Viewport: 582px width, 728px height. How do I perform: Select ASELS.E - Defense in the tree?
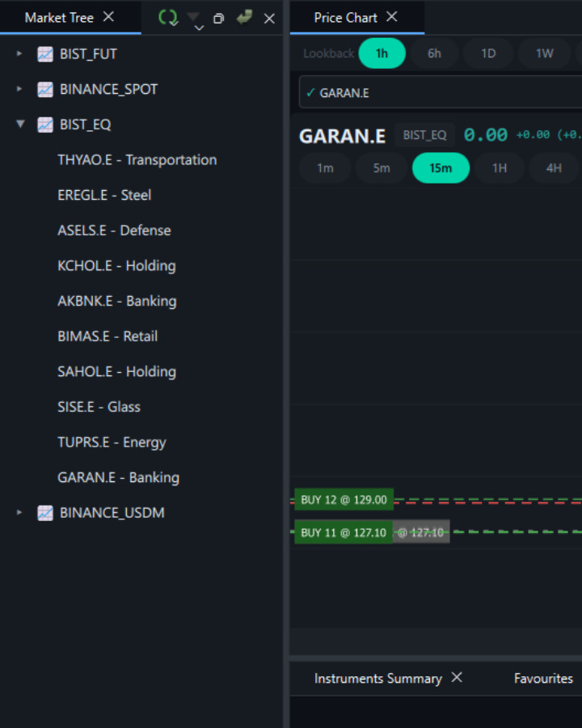point(114,231)
